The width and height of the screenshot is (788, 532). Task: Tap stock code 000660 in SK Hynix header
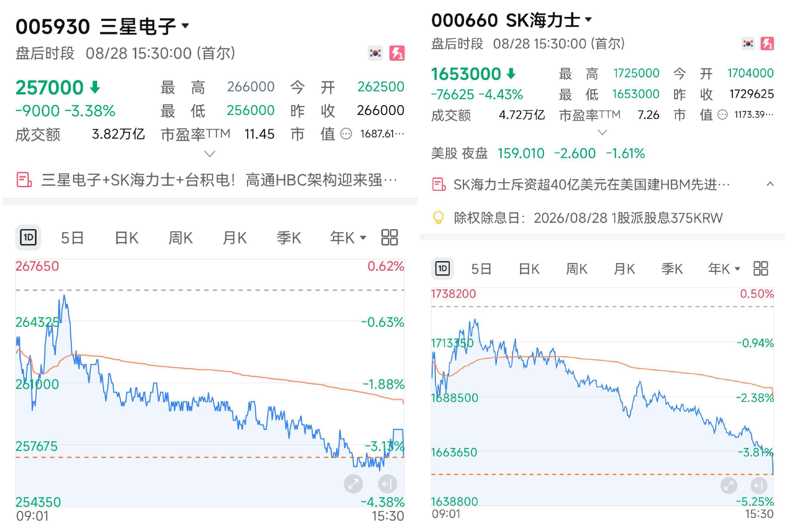[x=465, y=20]
